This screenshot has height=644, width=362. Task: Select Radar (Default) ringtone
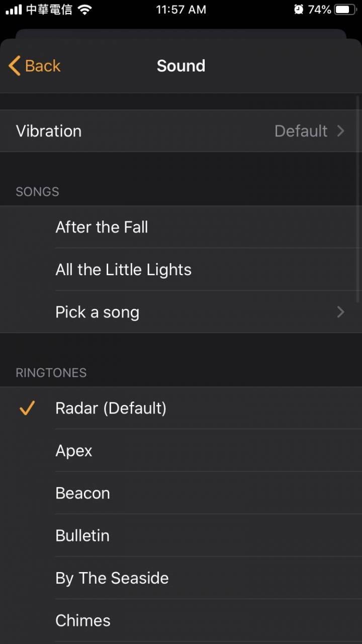(181, 408)
